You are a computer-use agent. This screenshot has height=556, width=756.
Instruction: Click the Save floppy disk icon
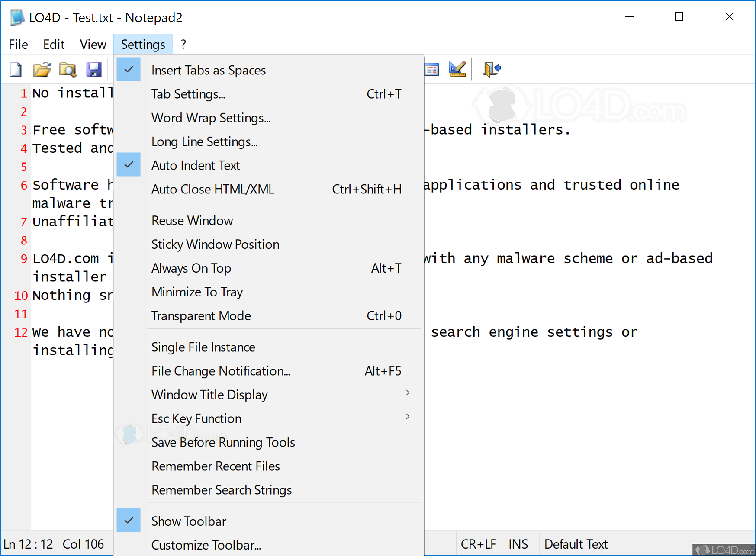click(93, 69)
